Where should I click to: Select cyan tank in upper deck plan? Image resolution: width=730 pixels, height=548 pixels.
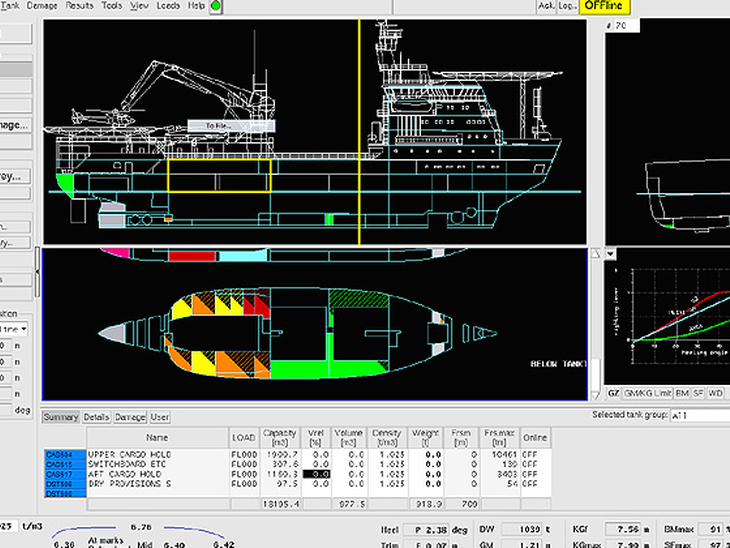coord(243,255)
